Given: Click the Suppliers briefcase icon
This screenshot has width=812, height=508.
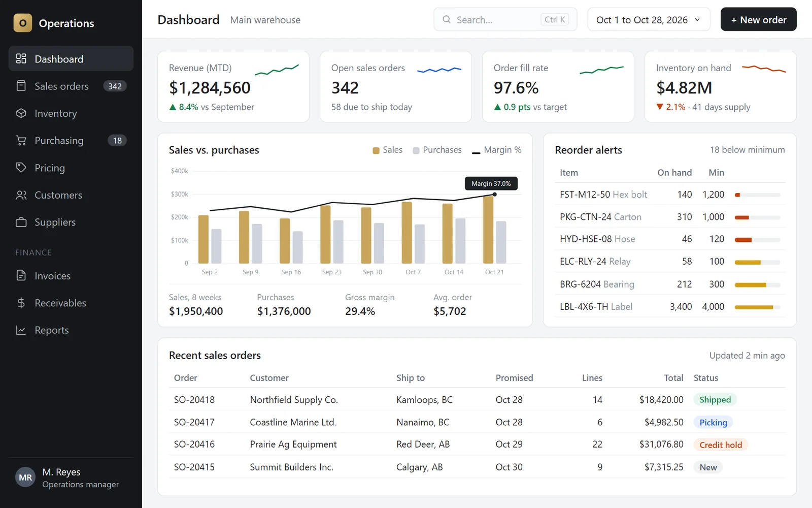Looking at the screenshot, I should click(21, 222).
